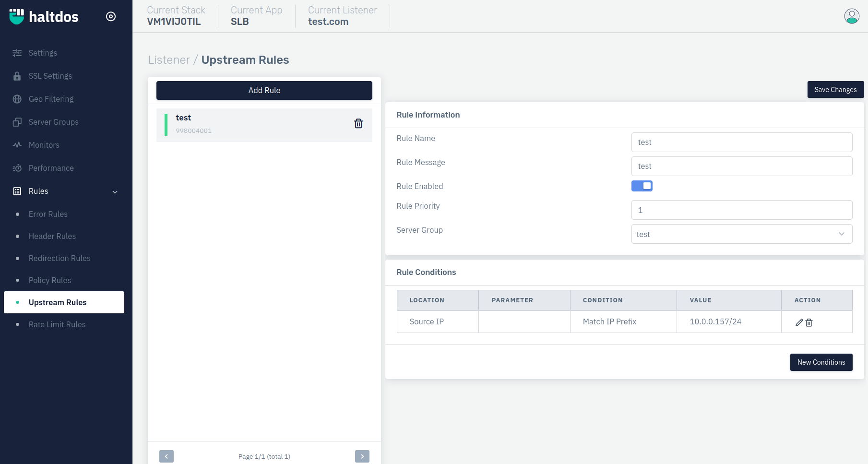Viewport: 868px width, 464px height.
Task: Click the Rule Priority input field
Action: coord(742,210)
